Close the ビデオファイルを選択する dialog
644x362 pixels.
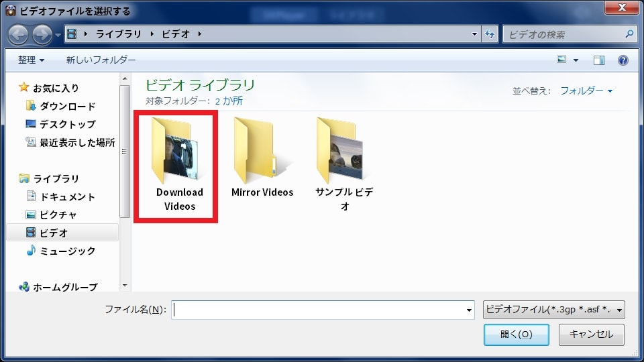point(622,7)
